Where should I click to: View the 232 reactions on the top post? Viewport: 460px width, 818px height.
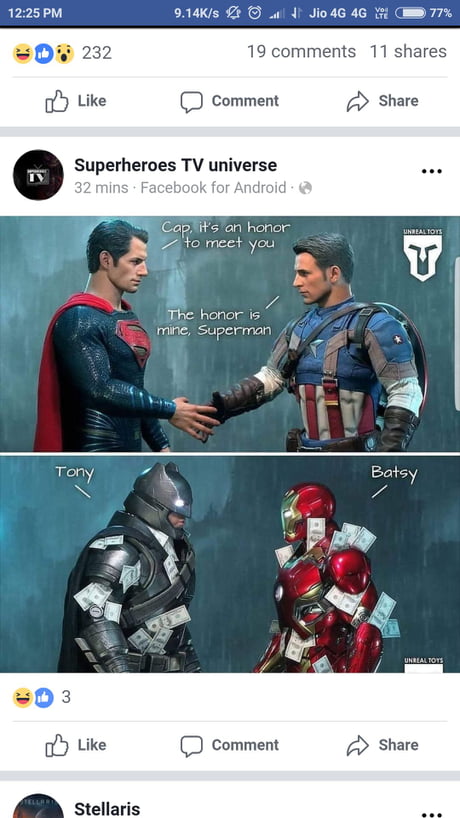[x=62, y=53]
